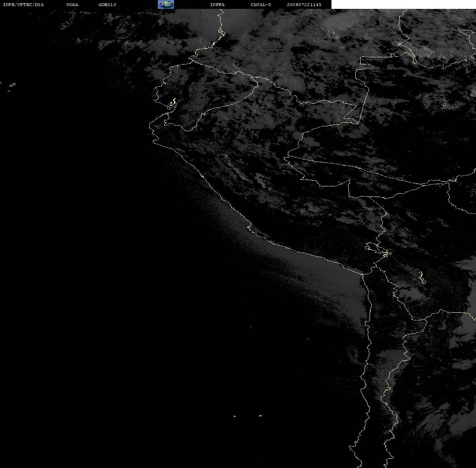The image size is (476, 468).
Task: Click the CANAL-5 channel label
Action: (261, 4)
